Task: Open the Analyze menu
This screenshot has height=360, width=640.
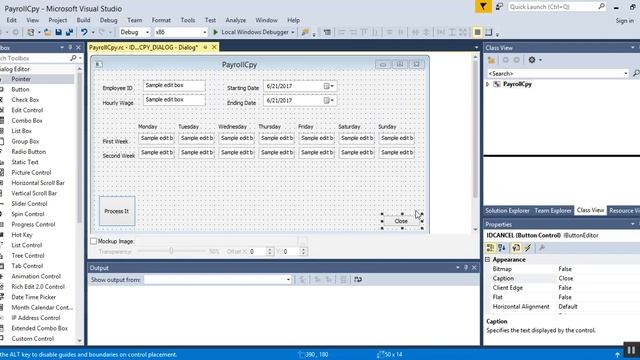Action: 236,20
